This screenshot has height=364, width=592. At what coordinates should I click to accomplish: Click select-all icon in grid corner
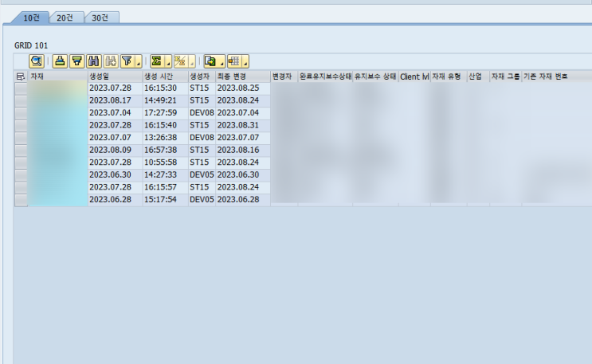[x=21, y=76]
